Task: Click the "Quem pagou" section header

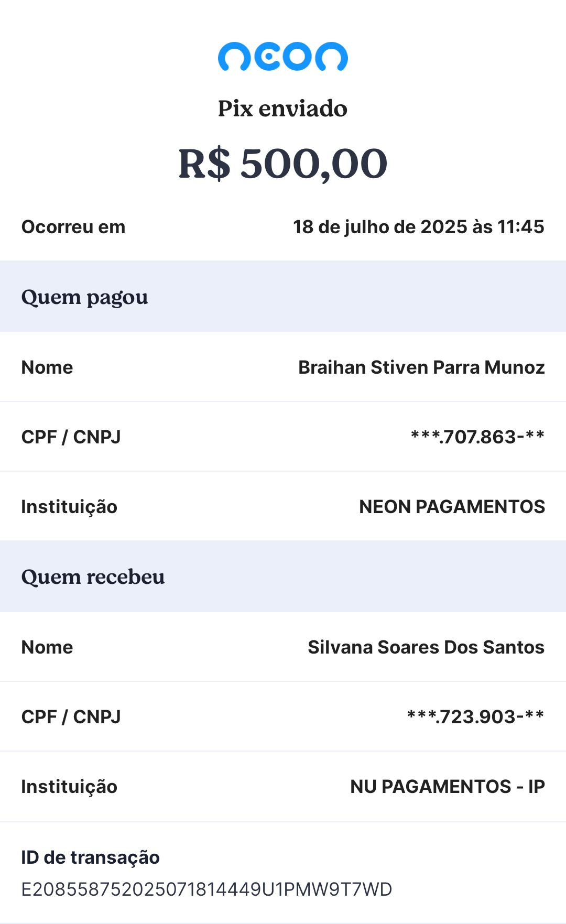Action: click(84, 297)
